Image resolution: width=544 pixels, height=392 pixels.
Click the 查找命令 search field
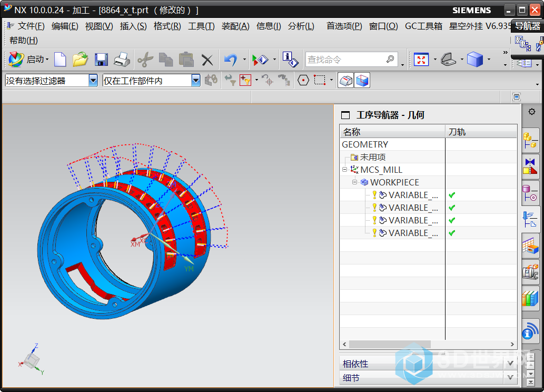coord(351,60)
